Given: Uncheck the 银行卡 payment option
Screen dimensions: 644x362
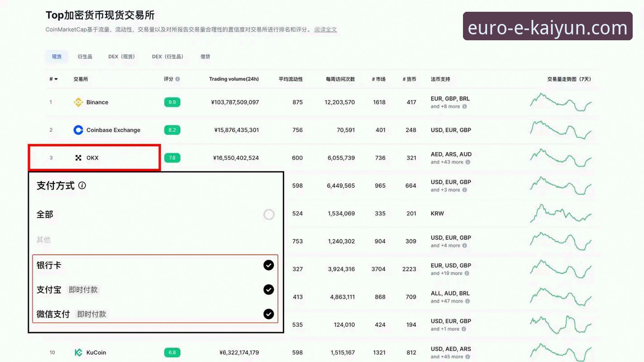Looking at the screenshot, I should point(269,265).
